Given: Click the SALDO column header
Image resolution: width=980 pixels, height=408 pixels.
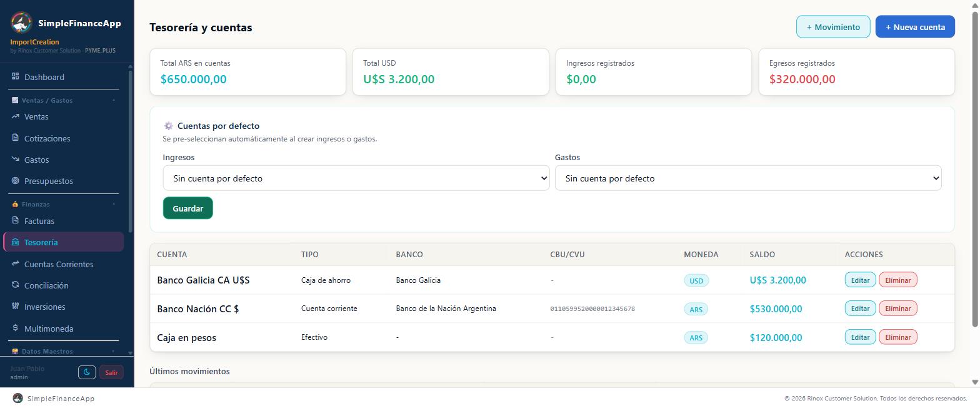Looking at the screenshot, I should point(762,255).
